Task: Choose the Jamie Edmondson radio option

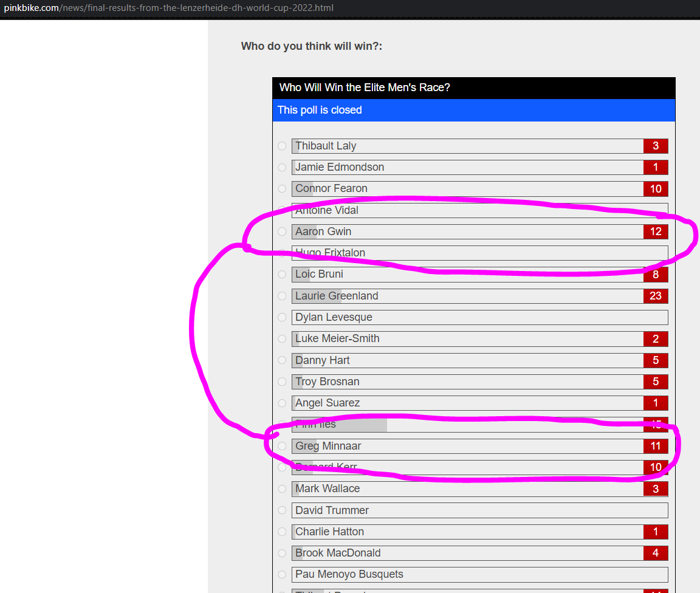Action: [x=282, y=167]
